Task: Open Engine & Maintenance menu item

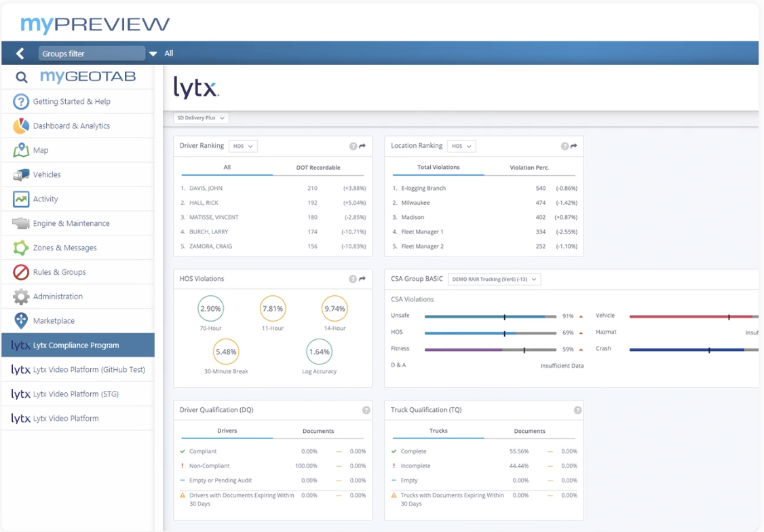Action: tap(71, 224)
